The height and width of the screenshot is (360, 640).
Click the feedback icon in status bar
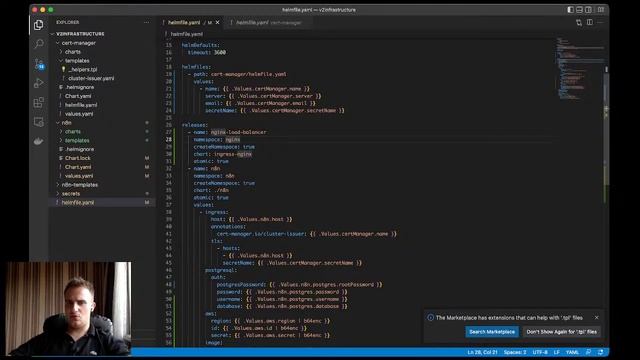coord(588,352)
